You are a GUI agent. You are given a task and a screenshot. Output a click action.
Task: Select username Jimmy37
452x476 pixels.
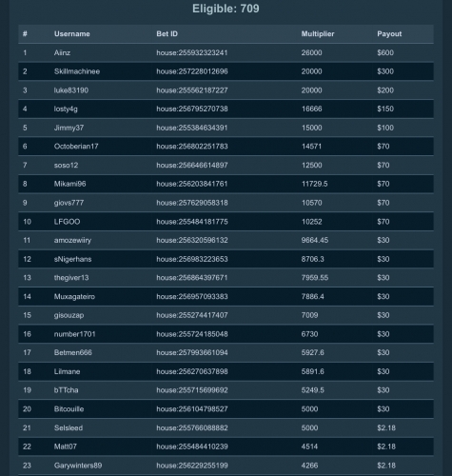tap(69, 128)
